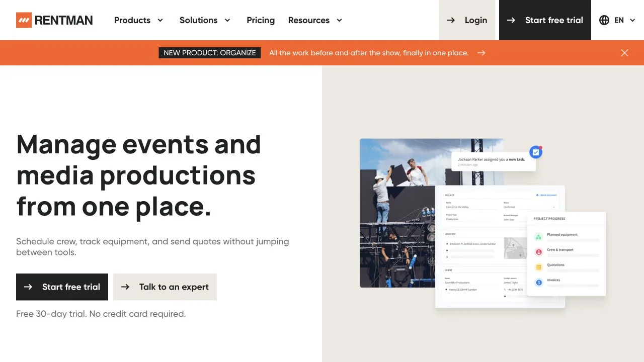Click the 'Schedule crew, track equipment' paragraph
The width and height of the screenshot is (644, 362).
152,247
